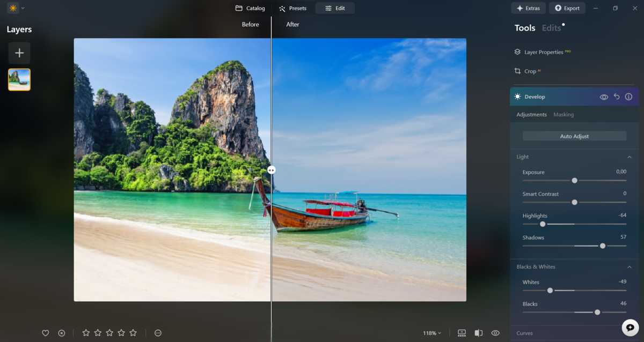The width and height of the screenshot is (644, 342).
Task: Click the Exposure value 0,00
Action: [x=621, y=172]
